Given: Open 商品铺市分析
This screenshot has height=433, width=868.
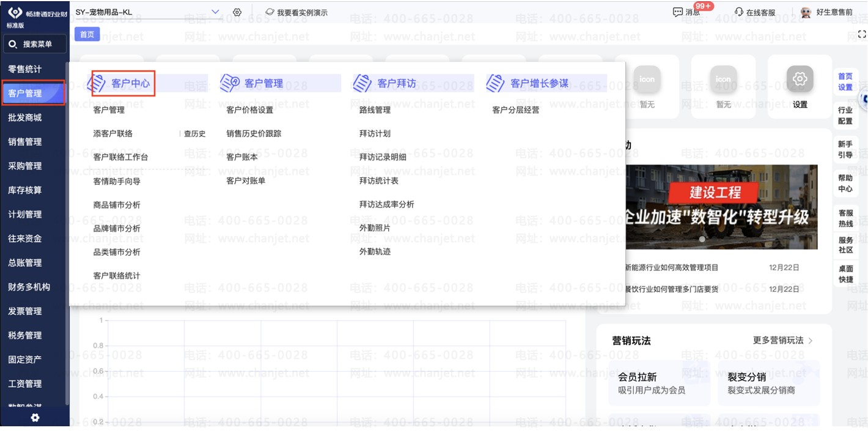Looking at the screenshot, I should [x=117, y=205].
